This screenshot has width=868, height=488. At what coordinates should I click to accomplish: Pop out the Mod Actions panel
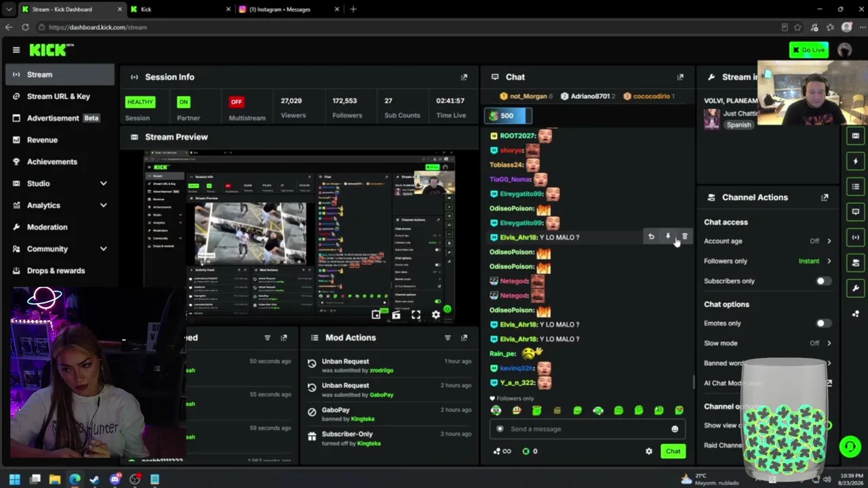(x=464, y=338)
